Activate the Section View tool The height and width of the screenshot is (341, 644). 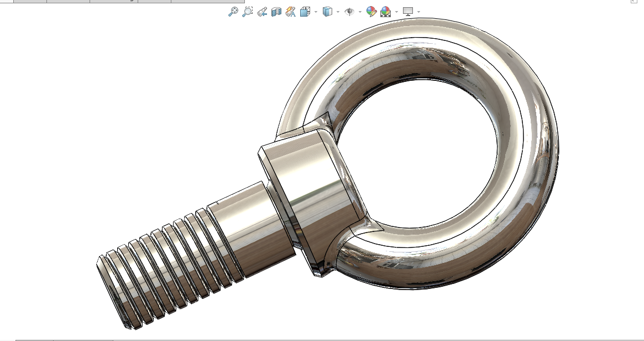click(x=276, y=12)
